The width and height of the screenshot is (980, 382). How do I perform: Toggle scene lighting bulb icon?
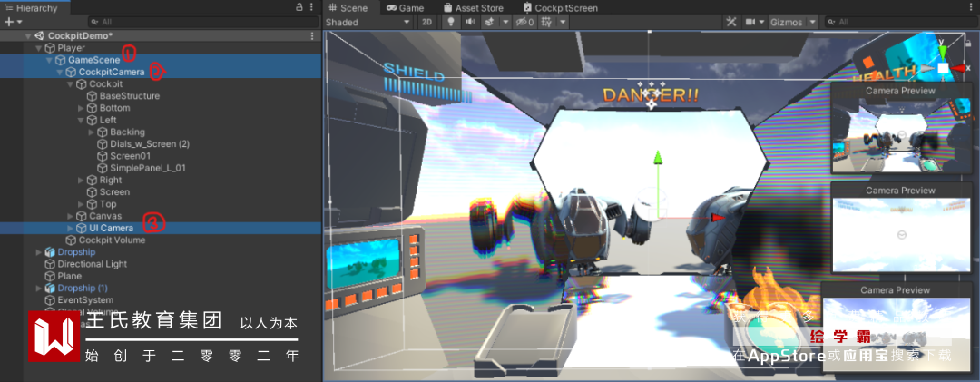click(450, 22)
